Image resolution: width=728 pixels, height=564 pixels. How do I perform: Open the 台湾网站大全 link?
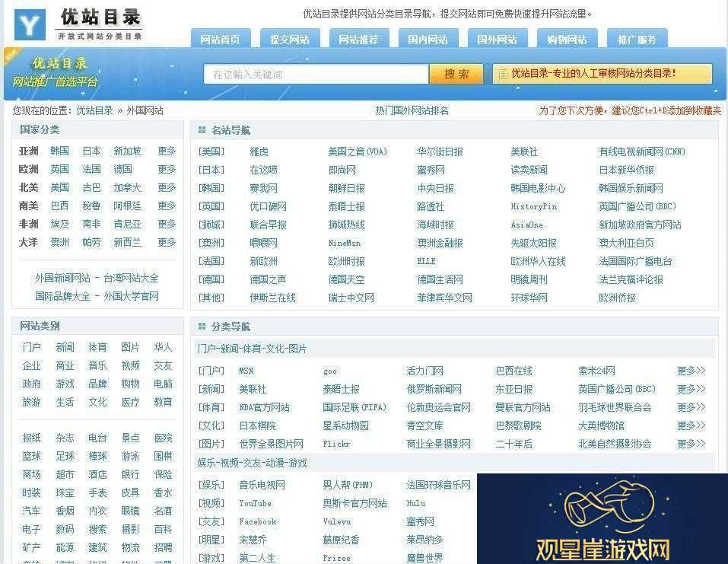pyautogui.click(x=131, y=278)
